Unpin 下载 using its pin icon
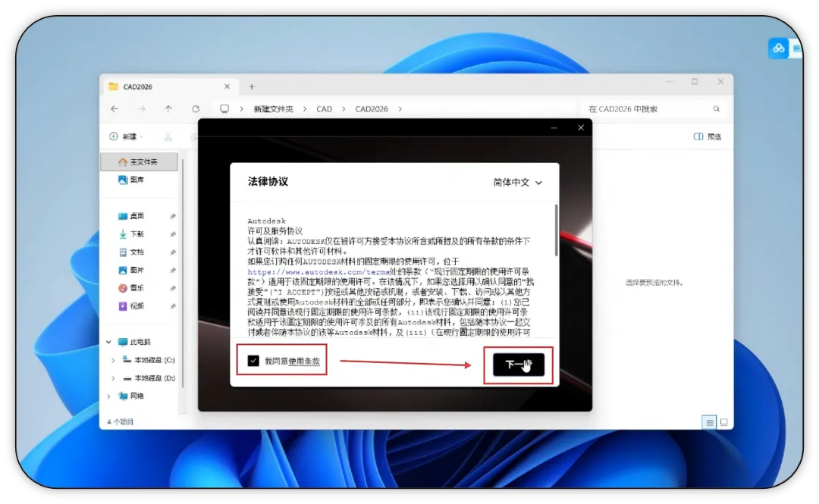 [x=173, y=234]
